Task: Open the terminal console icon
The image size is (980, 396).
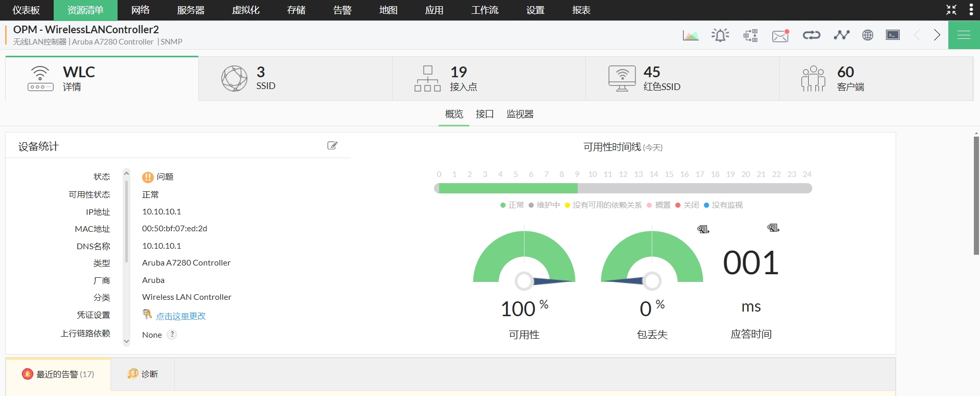Action: pos(893,35)
